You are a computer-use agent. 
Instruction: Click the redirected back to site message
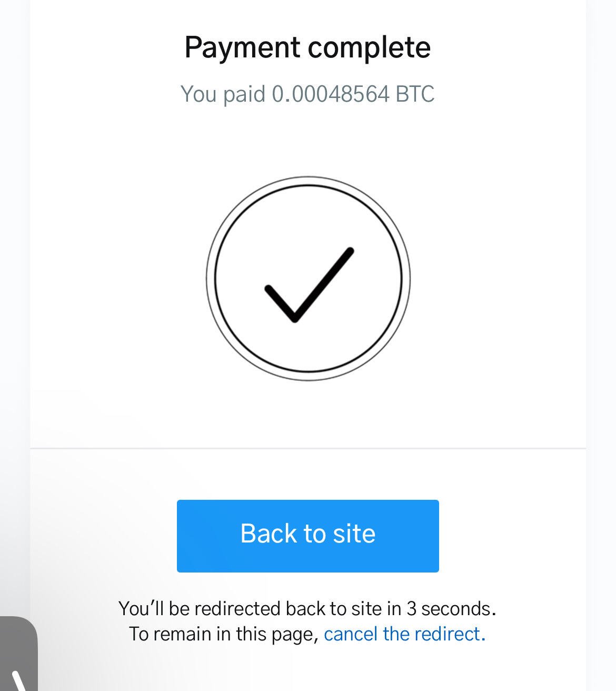(x=307, y=608)
